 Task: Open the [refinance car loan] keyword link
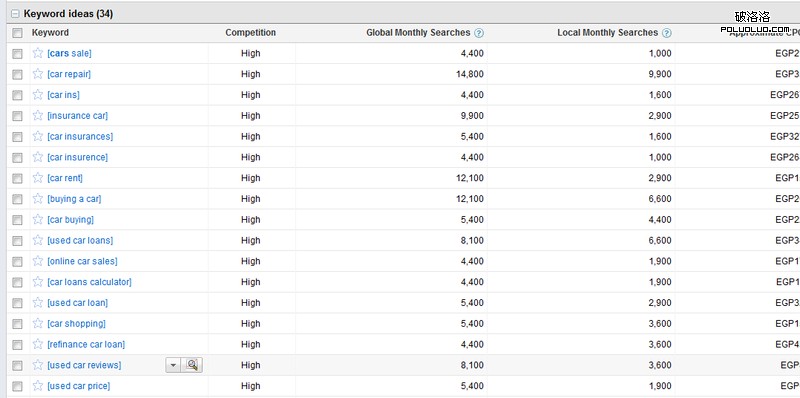86,344
